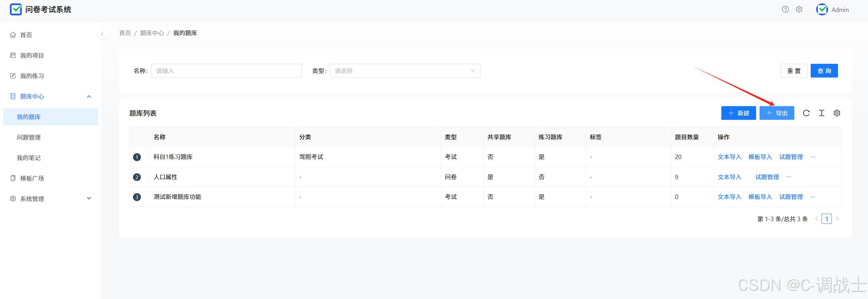Image resolution: width=868 pixels, height=299 pixels.
Task: Click the Admin username text
Action: [840, 10]
